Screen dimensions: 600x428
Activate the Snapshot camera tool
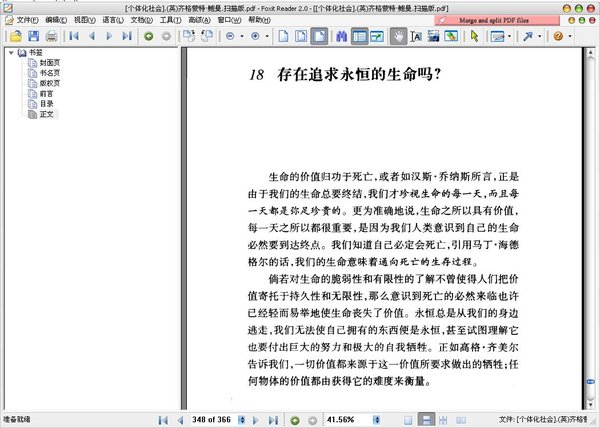[434, 36]
